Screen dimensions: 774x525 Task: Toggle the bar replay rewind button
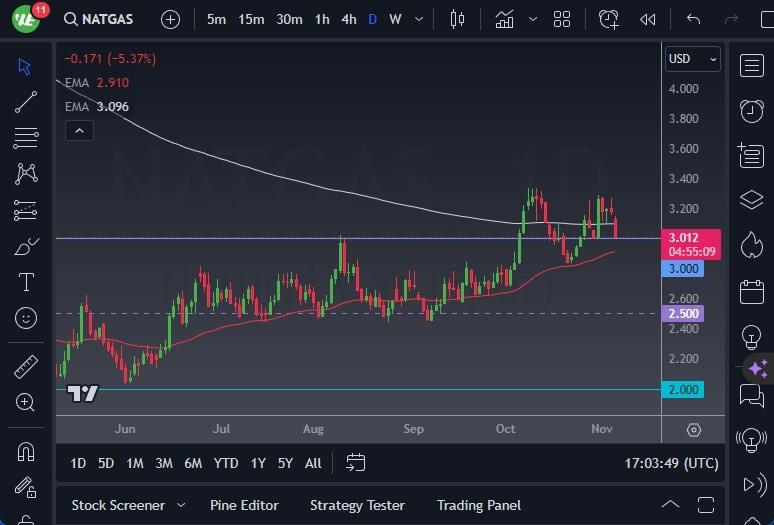pyautogui.click(x=648, y=19)
